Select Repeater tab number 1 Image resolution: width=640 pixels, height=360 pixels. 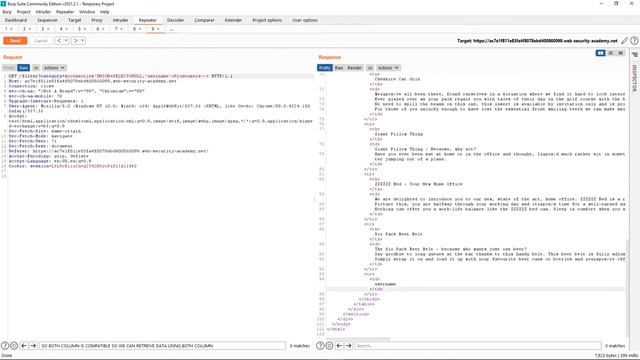pyautogui.click(x=9, y=29)
